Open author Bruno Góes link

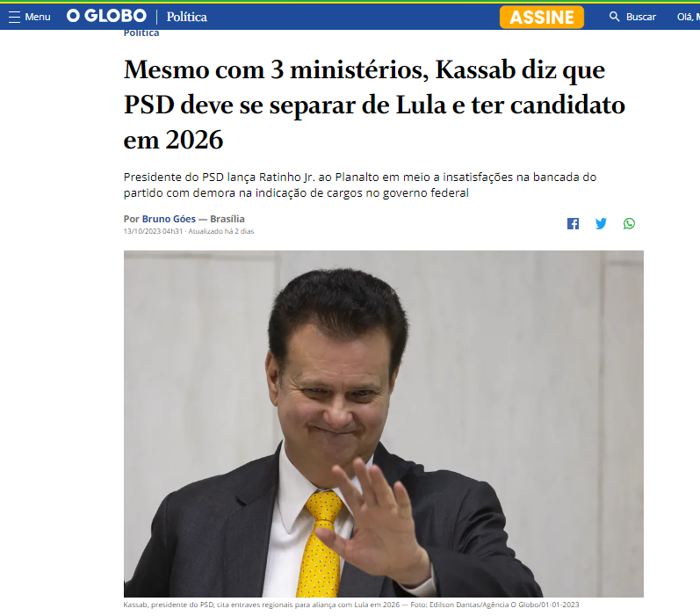169,219
